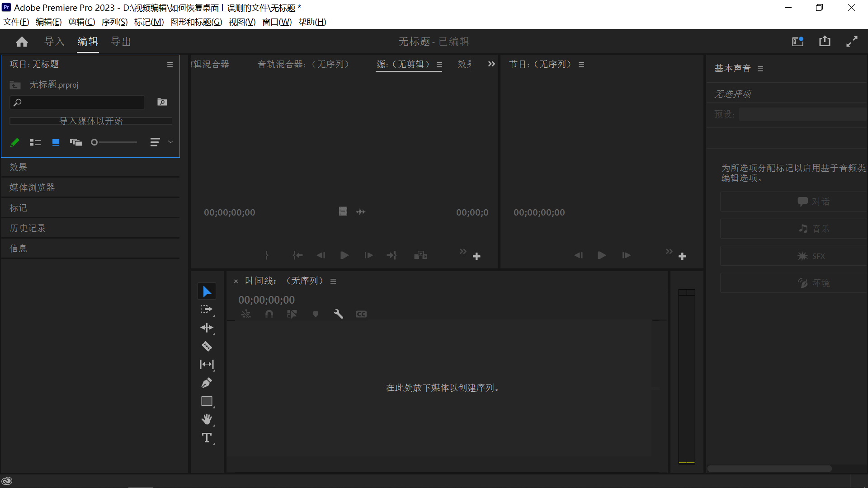This screenshot has height=488, width=868.
Task: Switch project panel to freeform view
Action: point(76,142)
